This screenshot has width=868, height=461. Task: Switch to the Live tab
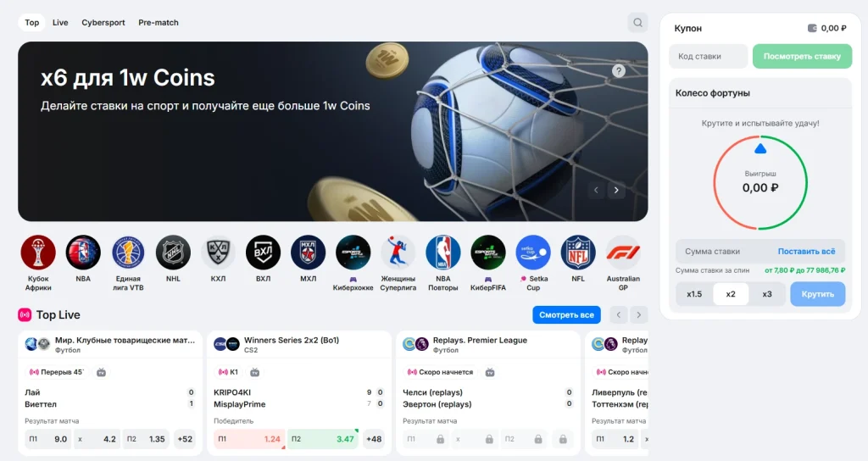[60, 23]
